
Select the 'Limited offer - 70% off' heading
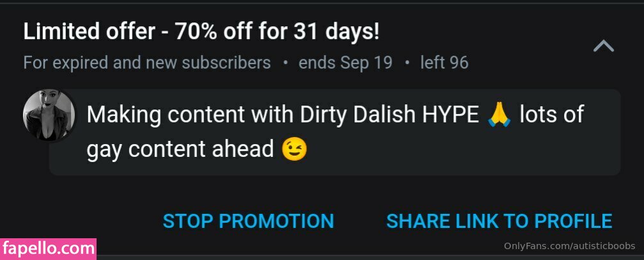pyautogui.click(x=201, y=31)
